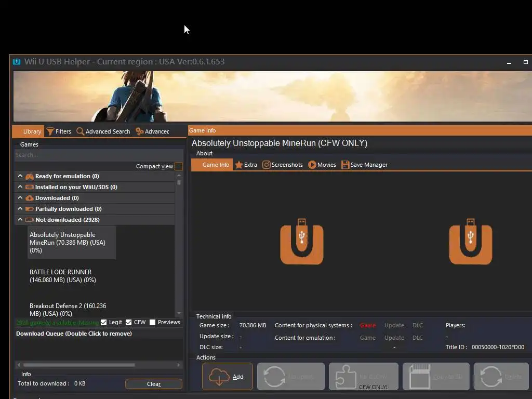Click the cloud download icon on the Add button
The height and width of the screenshot is (399, 532).
coord(219,377)
